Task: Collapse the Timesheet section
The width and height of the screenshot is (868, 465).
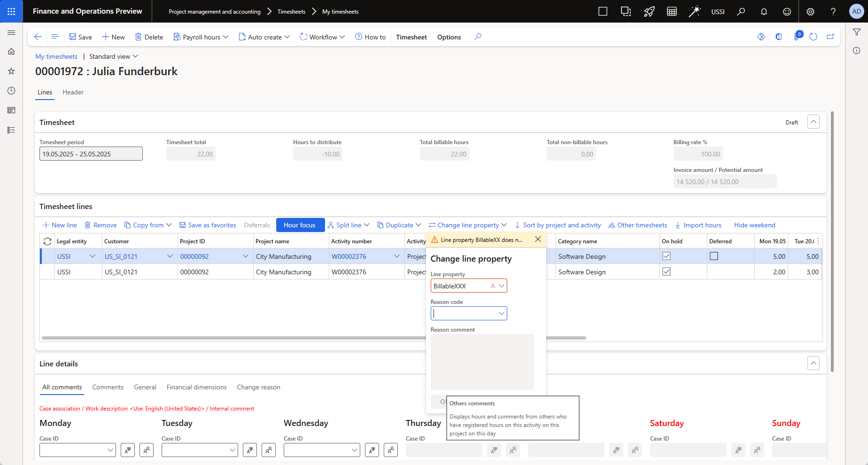Action: tap(813, 122)
